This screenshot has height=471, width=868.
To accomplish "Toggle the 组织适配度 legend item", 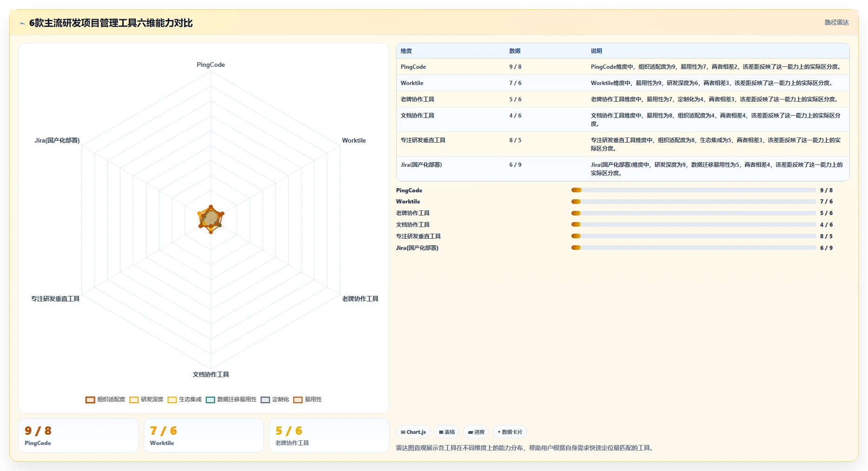I will pos(106,399).
